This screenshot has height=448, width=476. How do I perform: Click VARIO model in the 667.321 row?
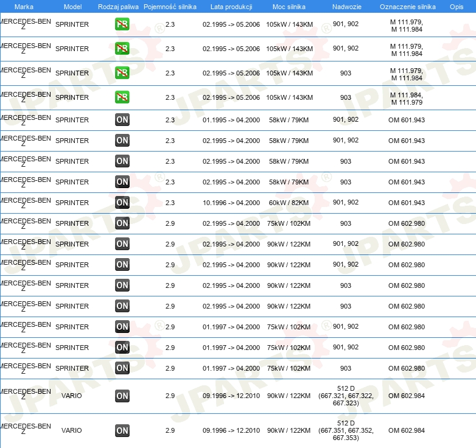click(x=72, y=396)
